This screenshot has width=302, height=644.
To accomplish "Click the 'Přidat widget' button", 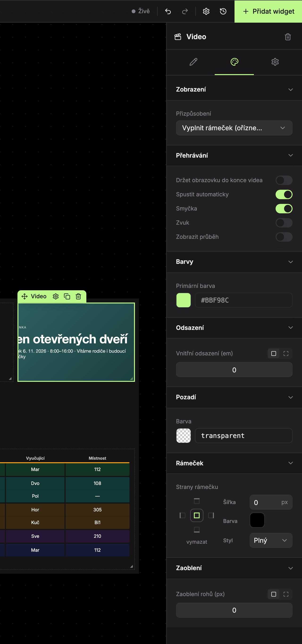I will (268, 11).
